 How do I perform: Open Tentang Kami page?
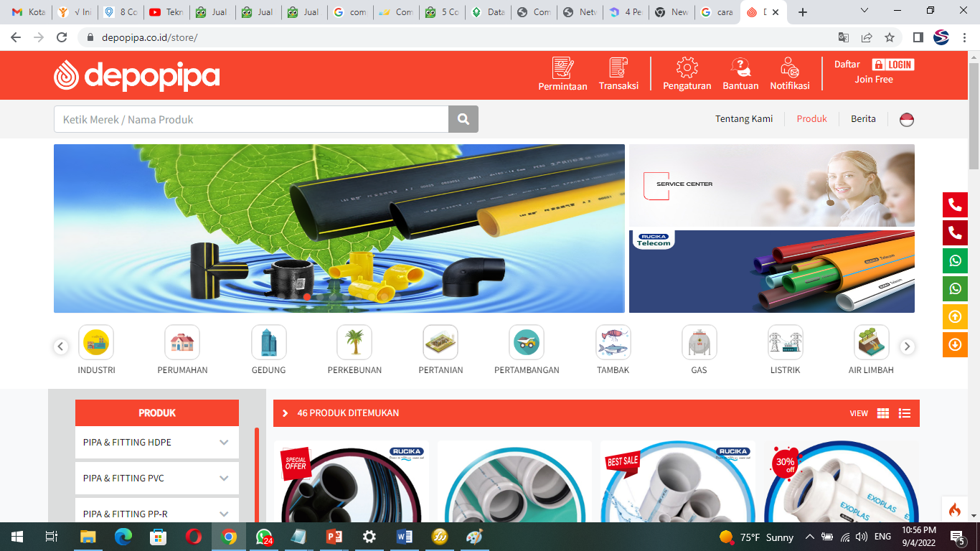(744, 119)
